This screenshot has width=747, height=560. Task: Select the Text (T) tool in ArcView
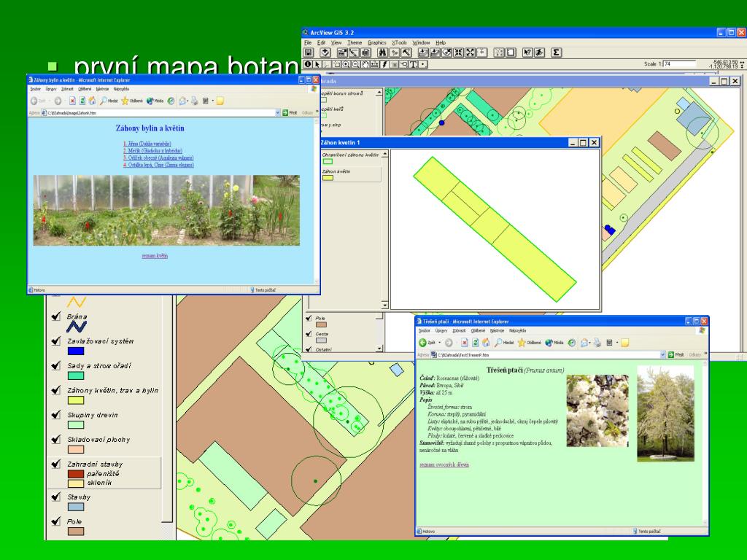point(414,64)
